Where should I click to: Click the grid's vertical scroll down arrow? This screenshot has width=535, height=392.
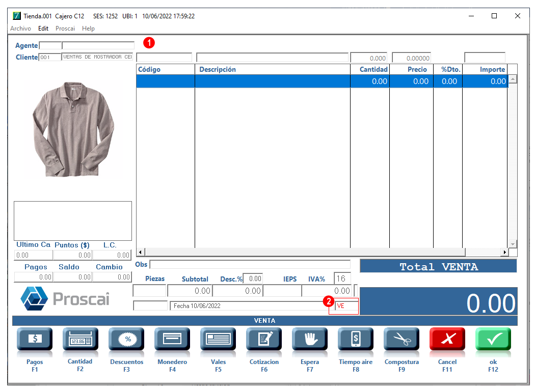513,244
